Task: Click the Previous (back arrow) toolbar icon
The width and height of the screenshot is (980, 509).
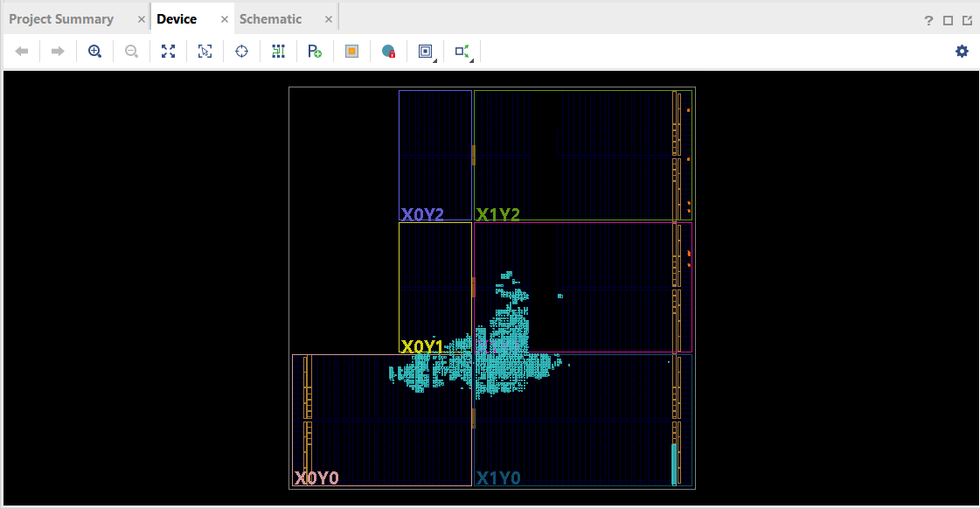Action: coord(22,52)
